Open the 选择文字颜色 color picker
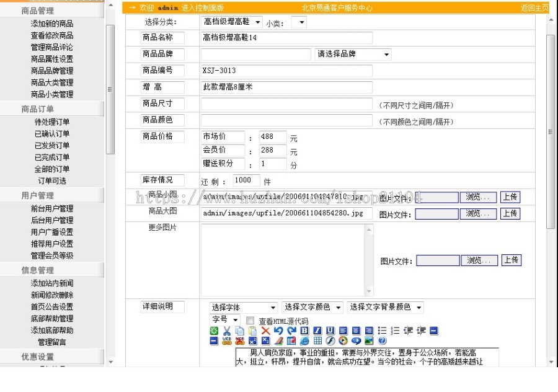 coord(313,306)
